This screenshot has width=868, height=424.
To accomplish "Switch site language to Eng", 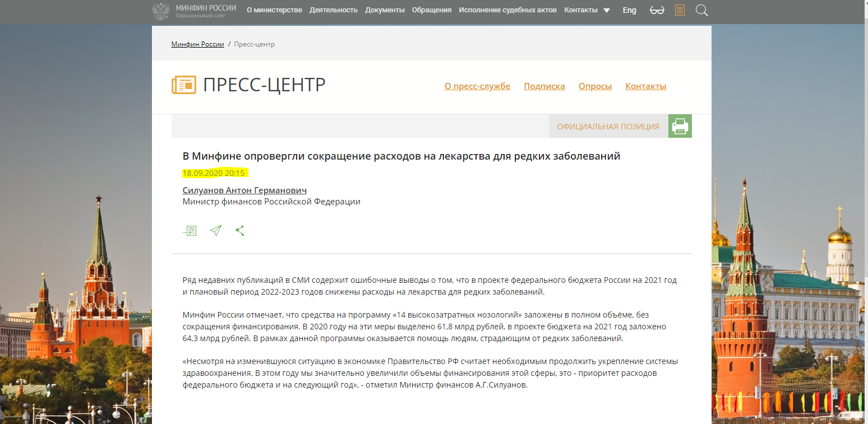I will [x=629, y=10].
